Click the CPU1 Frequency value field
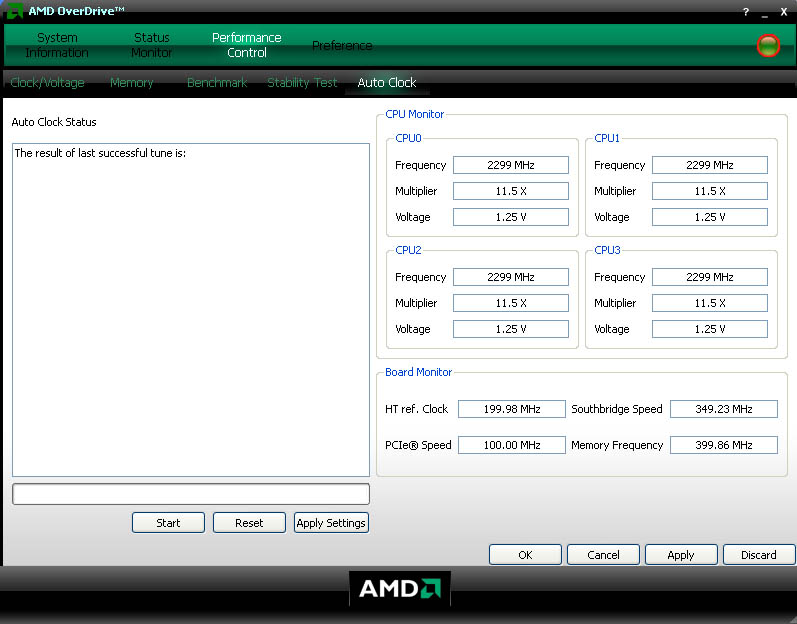 coord(710,165)
